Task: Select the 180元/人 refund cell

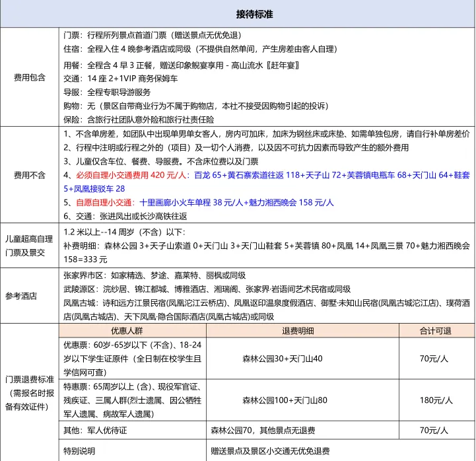Action: (437, 400)
